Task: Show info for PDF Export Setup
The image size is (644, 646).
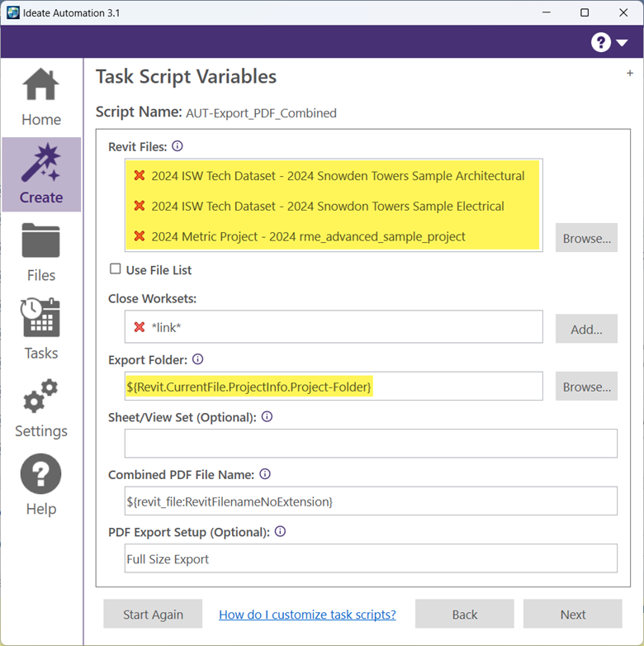Action: pyautogui.click(x=280, y=531)
